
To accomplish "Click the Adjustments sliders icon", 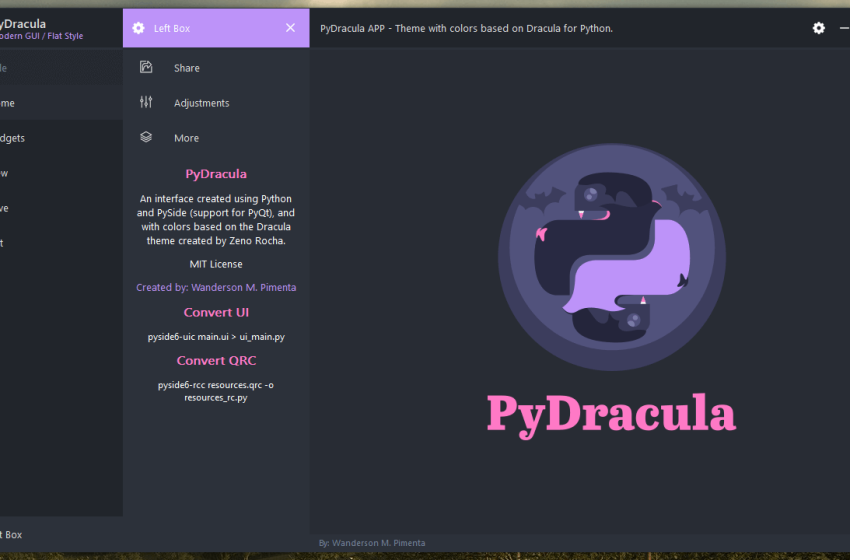I will pyautogui.click(x=146, y=102).
